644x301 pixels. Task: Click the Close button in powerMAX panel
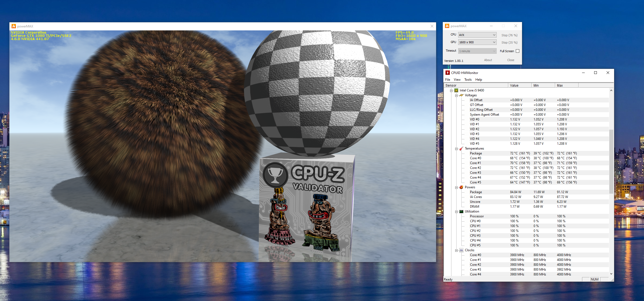click(510, 60)
